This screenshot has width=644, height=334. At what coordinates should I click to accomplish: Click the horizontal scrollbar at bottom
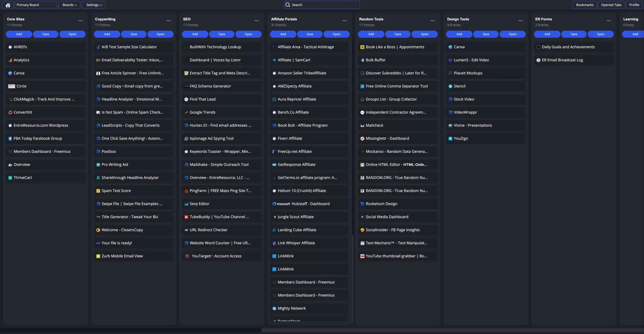452,331
